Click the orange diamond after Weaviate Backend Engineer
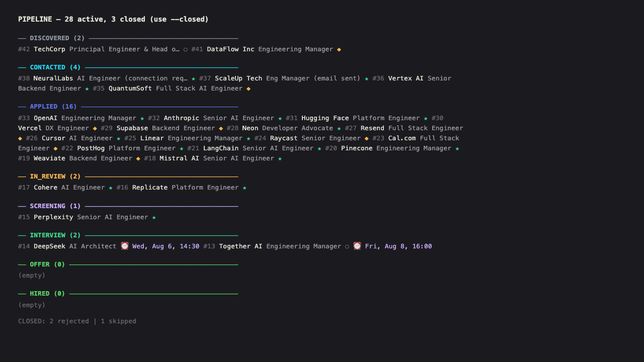Image resolution: width=644 pixels, height=362 pixels. point(138,158)
